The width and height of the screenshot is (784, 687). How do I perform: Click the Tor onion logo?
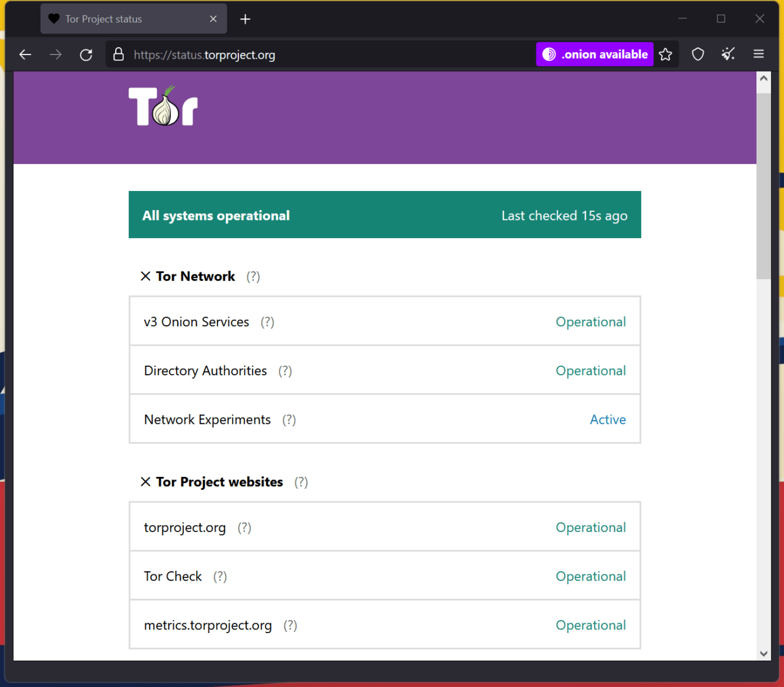(x=163, y=106)
